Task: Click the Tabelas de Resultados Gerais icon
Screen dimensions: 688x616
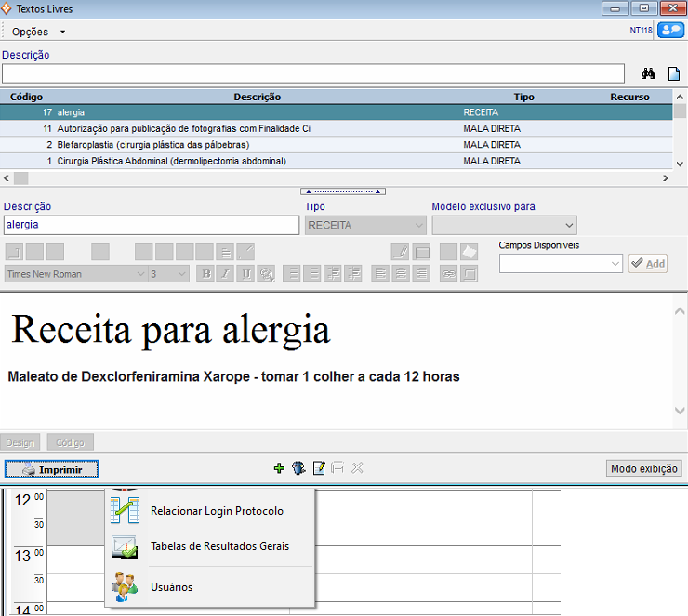Action: tap(124, 546)
